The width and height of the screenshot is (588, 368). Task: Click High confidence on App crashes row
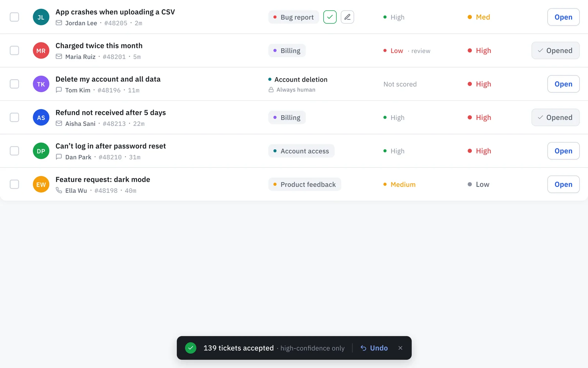394,17
